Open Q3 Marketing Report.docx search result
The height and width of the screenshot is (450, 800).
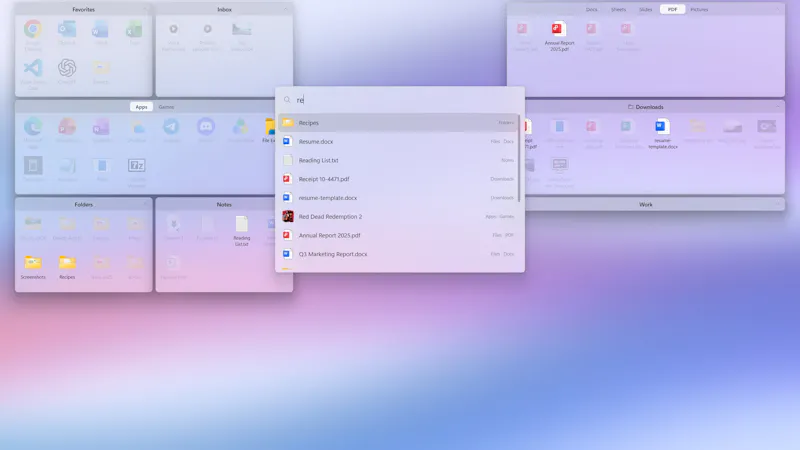(x=398, y=254)
